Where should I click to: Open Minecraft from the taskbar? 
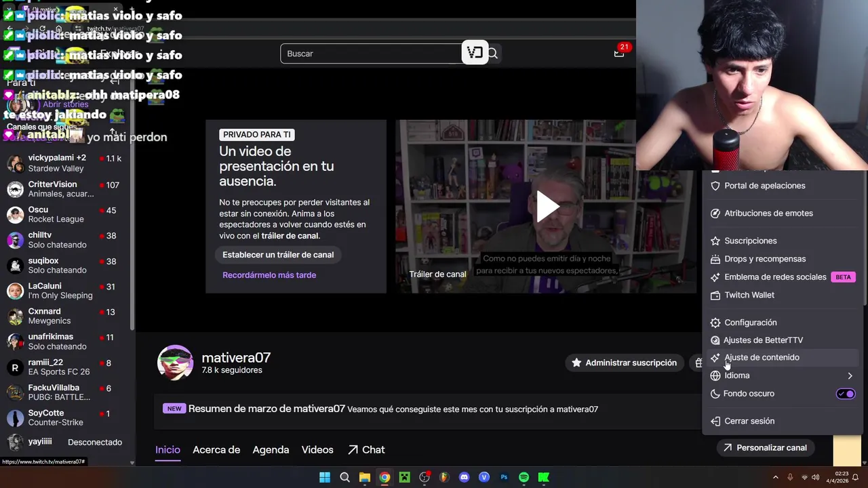tap(404, 477)
